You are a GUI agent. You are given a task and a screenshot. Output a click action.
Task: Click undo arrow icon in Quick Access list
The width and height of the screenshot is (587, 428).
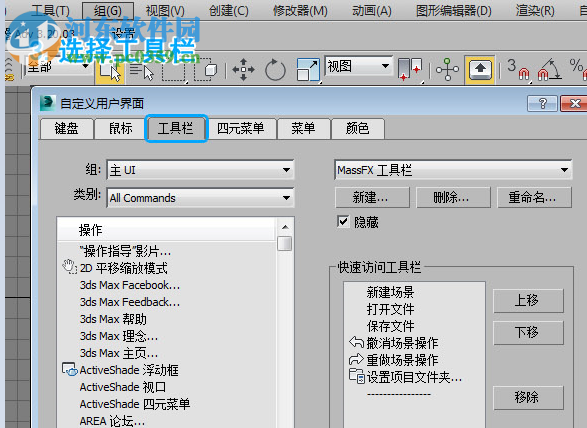tap(356, 342)
